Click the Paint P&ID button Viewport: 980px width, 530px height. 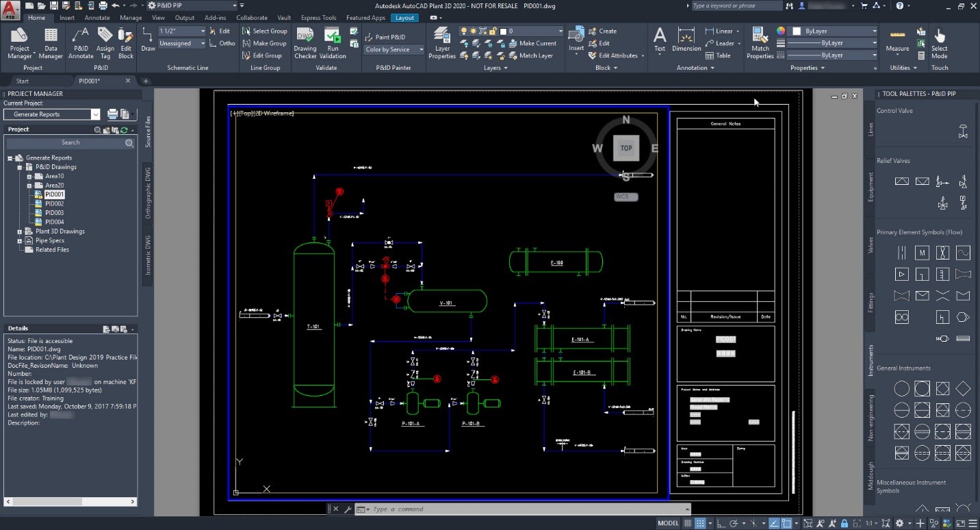pyautogui.click(x=386, y=37)
